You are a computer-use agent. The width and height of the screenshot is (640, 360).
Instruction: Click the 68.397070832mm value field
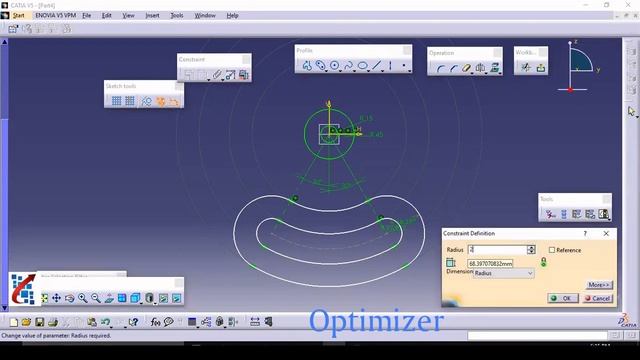[490, 264]
